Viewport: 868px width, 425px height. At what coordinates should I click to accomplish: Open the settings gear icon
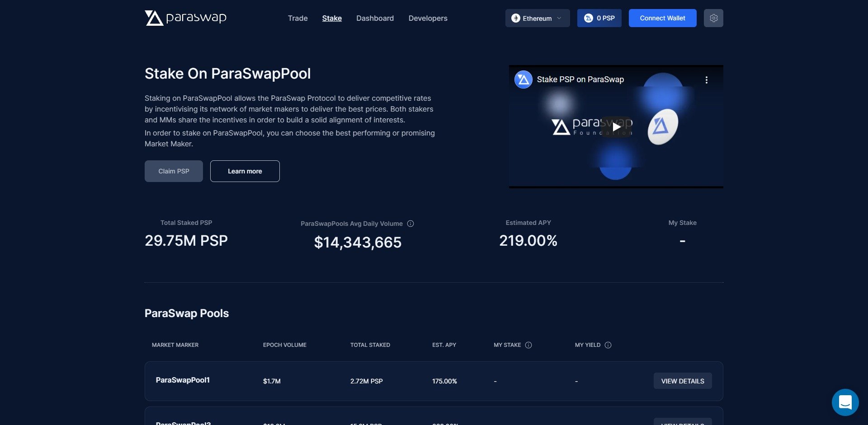[713, 18]
